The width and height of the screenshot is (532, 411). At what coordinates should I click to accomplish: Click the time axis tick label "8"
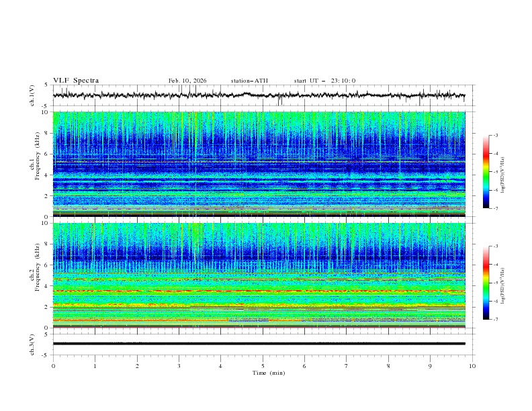click(x=388, y=366)
